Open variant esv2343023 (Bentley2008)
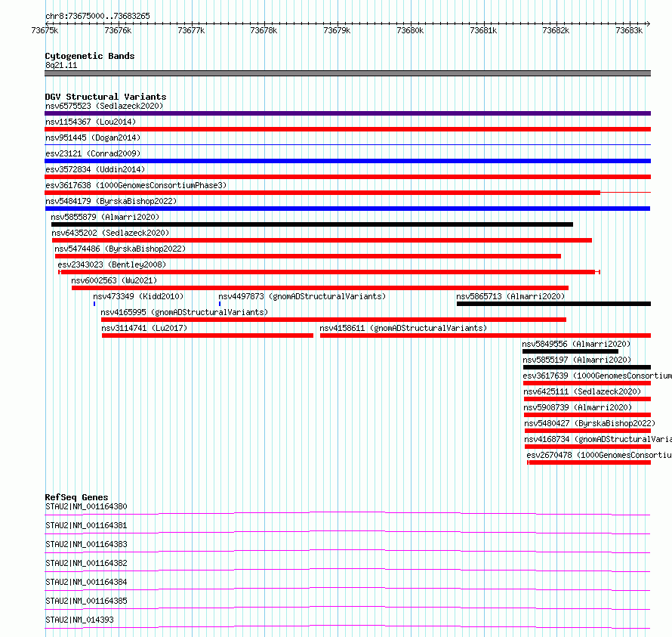672x637 pixels. (112, 264)
